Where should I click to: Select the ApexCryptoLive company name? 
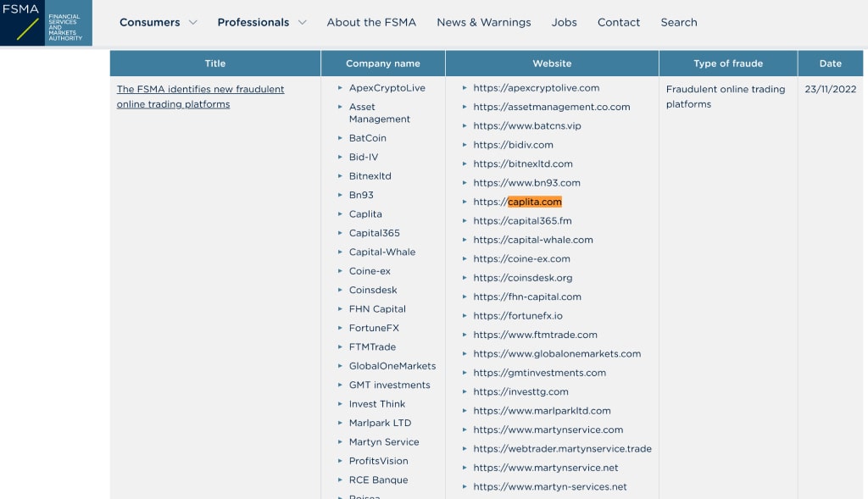(387, 88)
